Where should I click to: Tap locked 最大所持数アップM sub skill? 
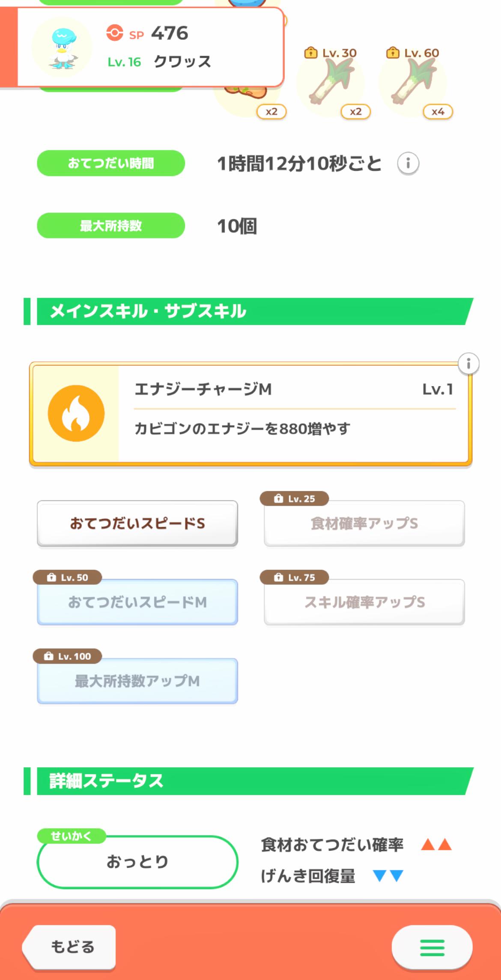[x=137, y=681]
